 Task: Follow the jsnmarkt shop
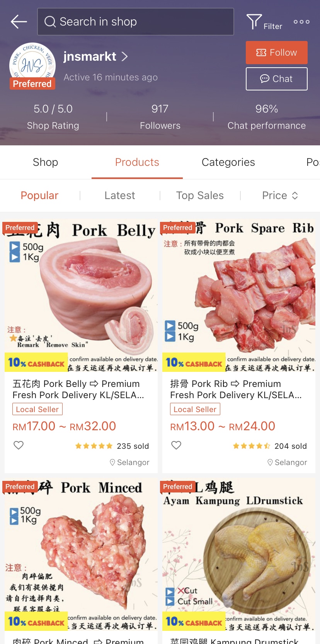(276, 53)
